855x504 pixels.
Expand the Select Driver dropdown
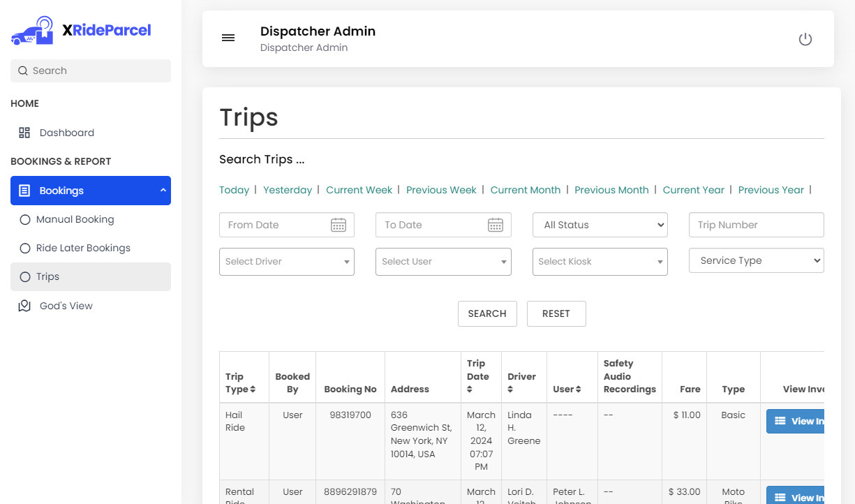click(x=286, y=262)
